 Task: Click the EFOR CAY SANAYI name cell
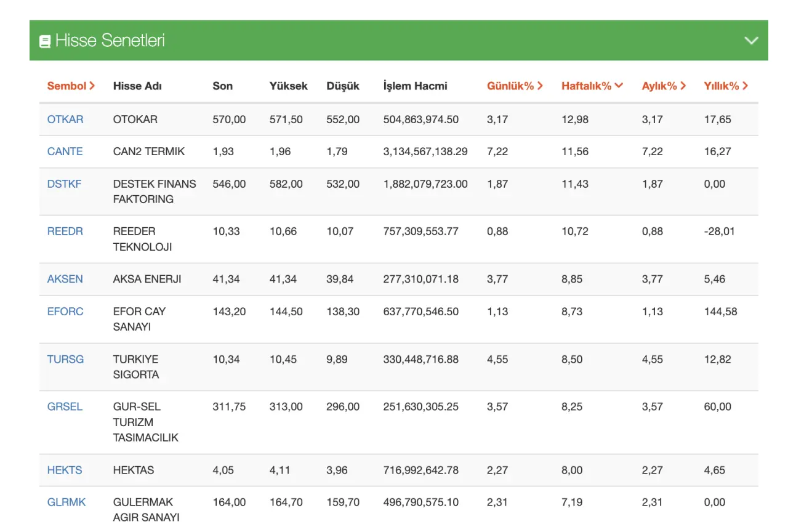139,319
